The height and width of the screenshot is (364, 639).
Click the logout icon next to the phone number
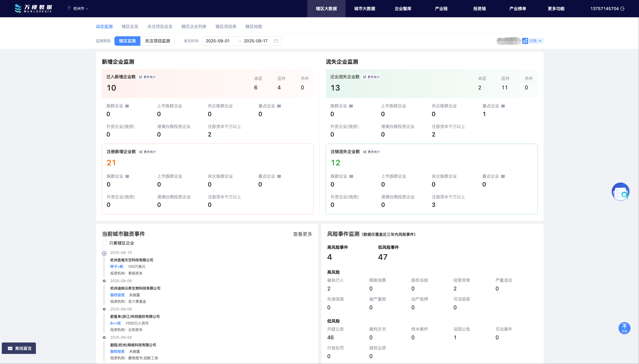623,9
